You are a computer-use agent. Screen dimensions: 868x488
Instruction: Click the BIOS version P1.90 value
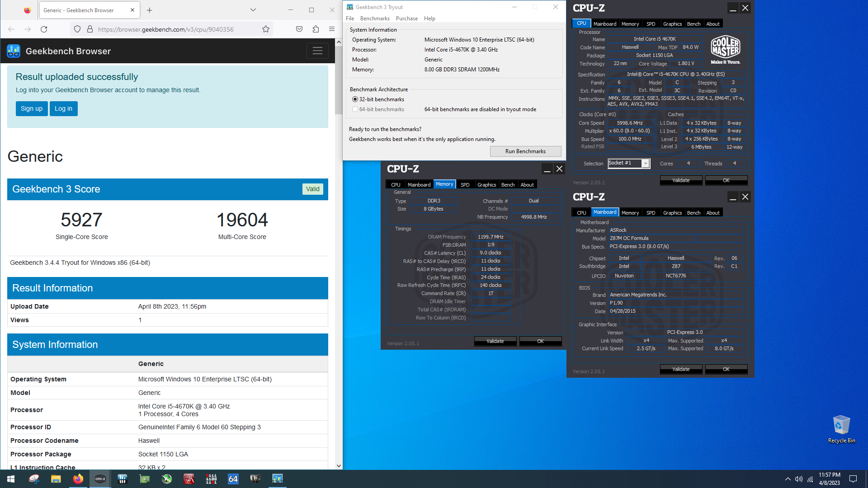click(616, 303)
